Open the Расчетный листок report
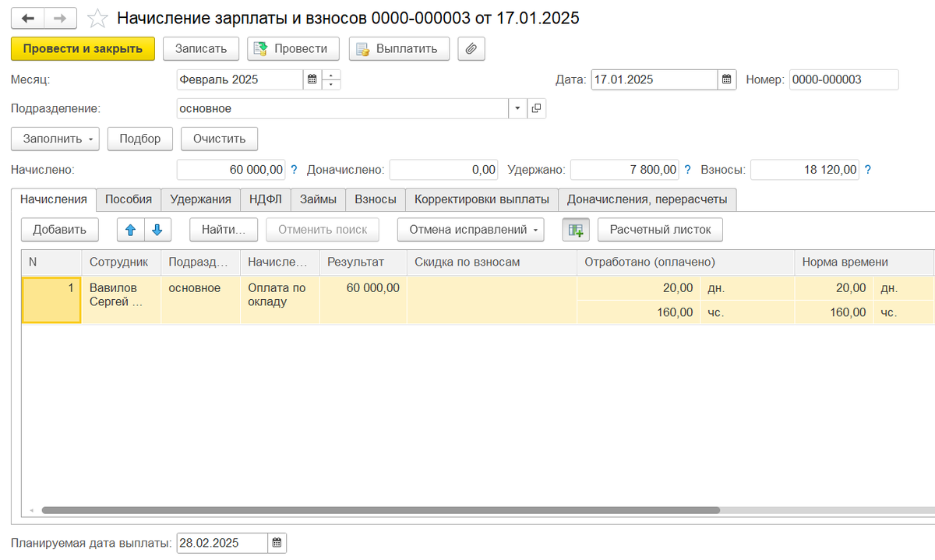Viewport: 935px width, 560px height. (660, 229)
